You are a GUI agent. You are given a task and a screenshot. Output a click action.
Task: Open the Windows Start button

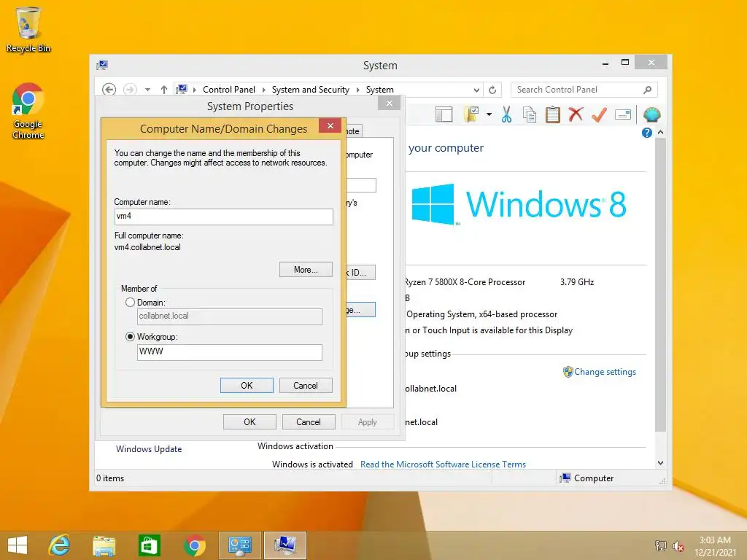tap(18, 545)
